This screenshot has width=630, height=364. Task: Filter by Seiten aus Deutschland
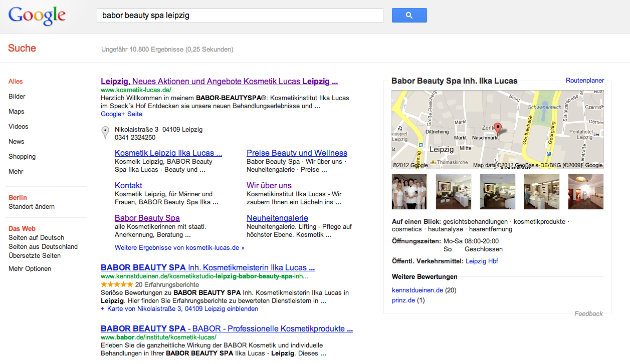43,247
